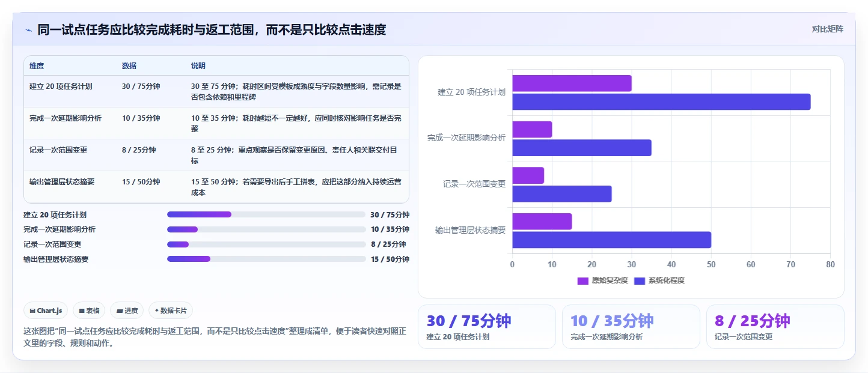Click chart y-axis label 记录一次范围变更
The image size is (868, 373).
pos(474,184)
